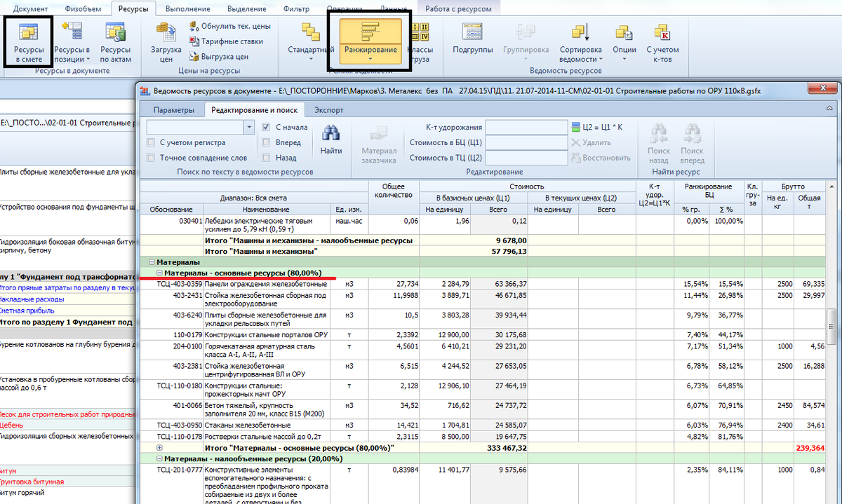The height and width of the screenshot is (504, 842).
Task: Click Загрузка цен icon
Action: pyautogui.click(x=166, y=42)
